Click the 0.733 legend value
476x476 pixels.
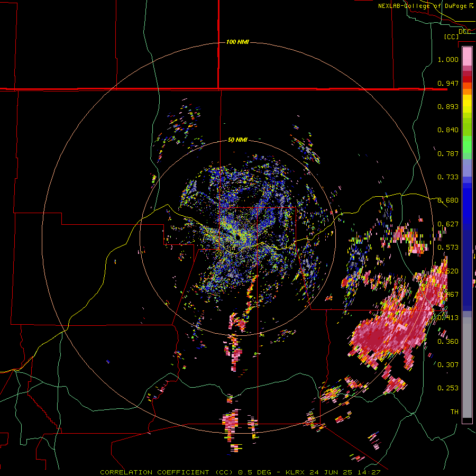[x=448, y=177]
